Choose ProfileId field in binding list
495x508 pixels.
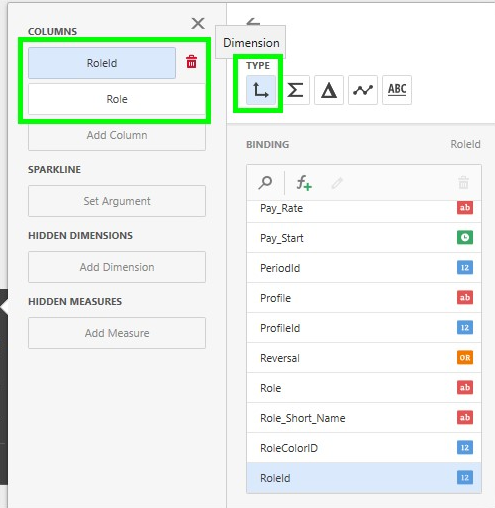coord(364,328)
